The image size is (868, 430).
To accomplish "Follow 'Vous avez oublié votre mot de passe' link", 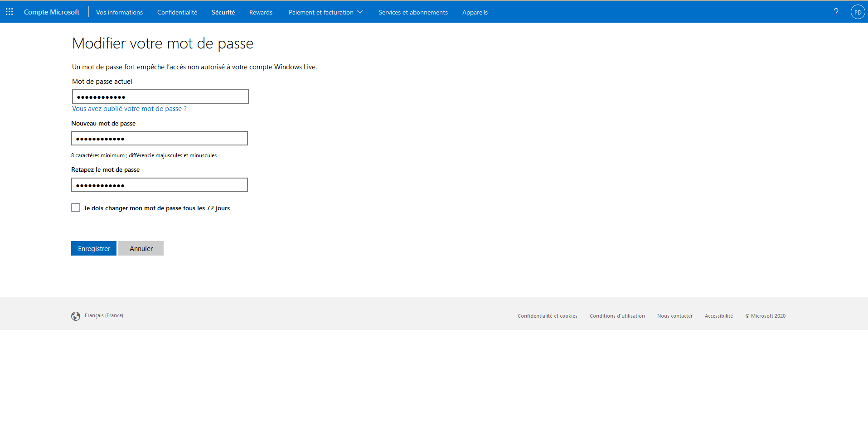I will pos(129,109).
